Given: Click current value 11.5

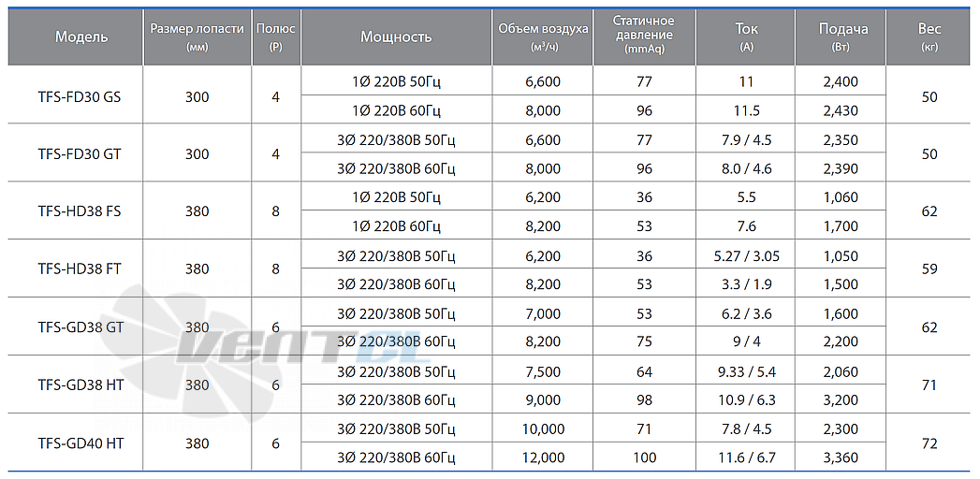Looking at the screenshot, I should [x=746, y=110].
